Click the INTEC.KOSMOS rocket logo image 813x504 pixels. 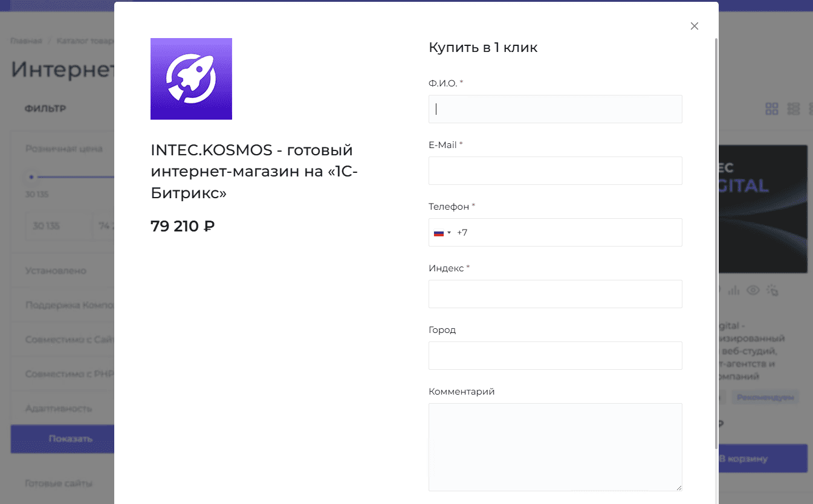point(191,79)
